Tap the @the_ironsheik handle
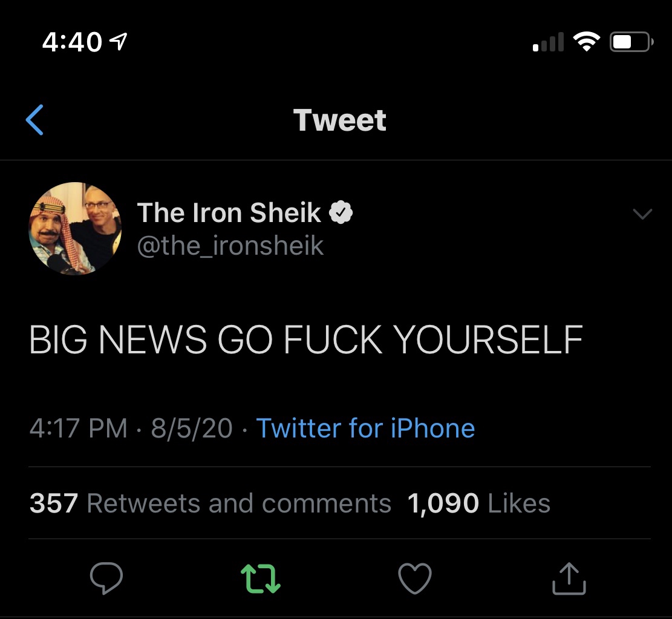Screen dimensions: 672x619 point(230,246)
